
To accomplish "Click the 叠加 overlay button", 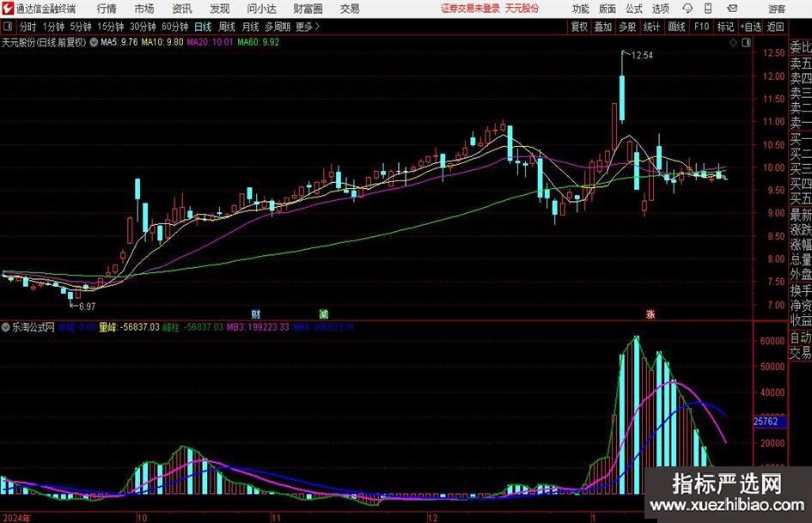I will 603,27.
